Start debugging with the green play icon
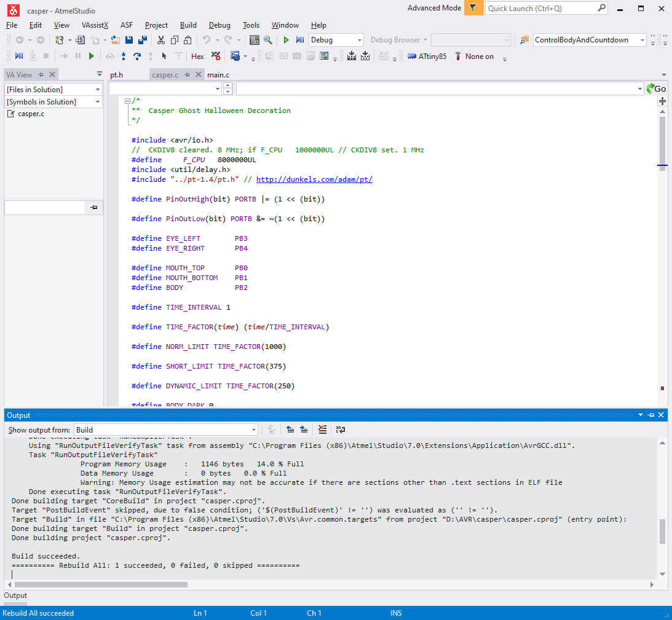 pos(286,40)
